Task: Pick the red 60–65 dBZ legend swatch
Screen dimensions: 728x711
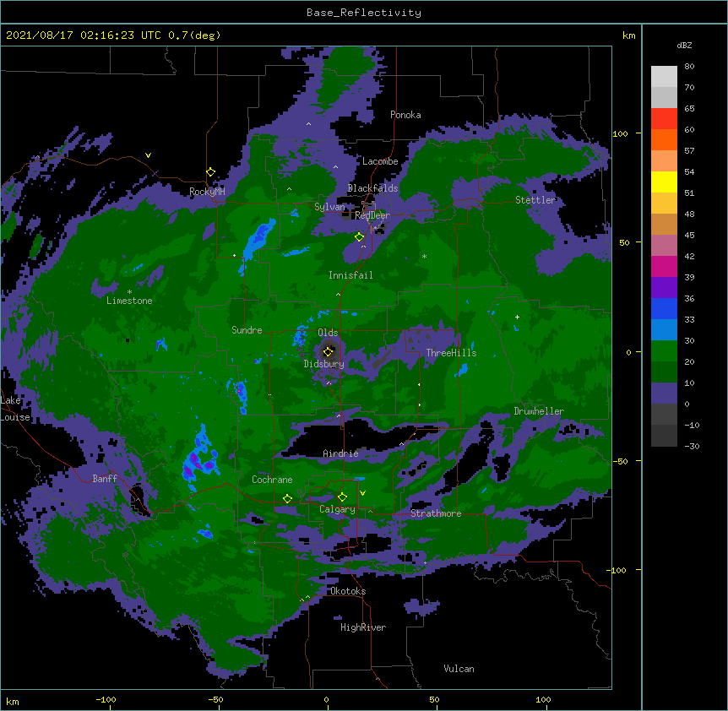Action: click(664, 118)
